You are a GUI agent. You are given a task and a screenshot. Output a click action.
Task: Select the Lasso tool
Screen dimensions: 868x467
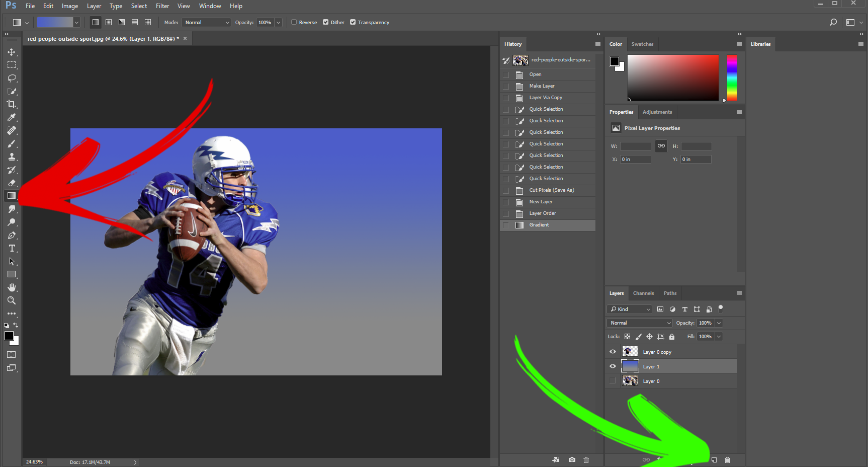pyautogui.click(x=12, y=78)
